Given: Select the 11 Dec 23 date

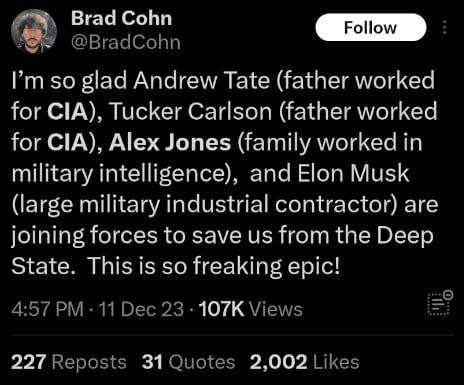Looking at the screenshot, I should click(x=141, y=309).
